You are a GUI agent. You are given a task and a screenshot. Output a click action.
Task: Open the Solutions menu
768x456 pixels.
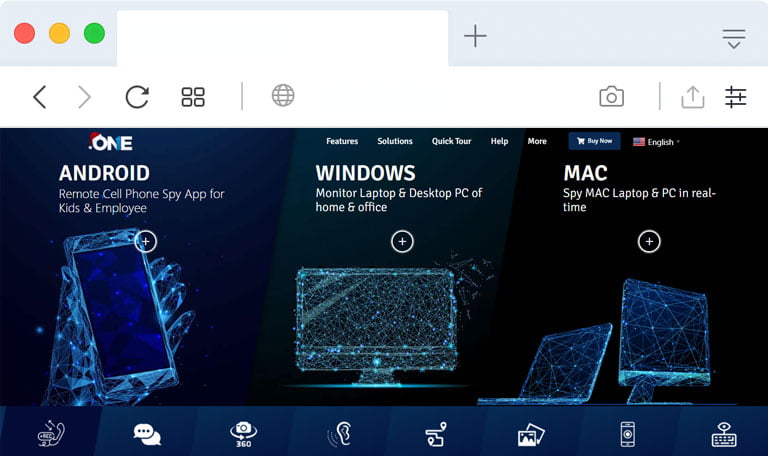(x=395, y=141)
